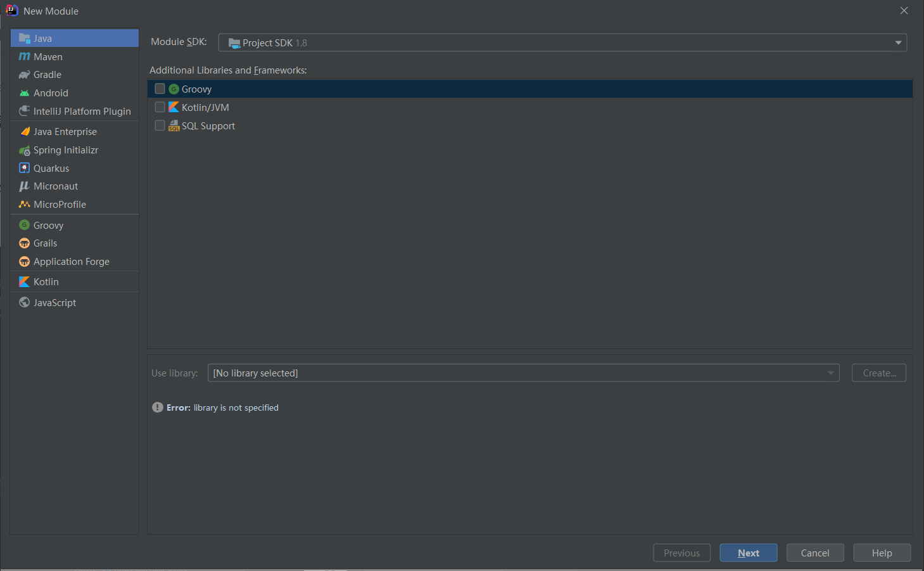The width and height of the screenshot is (924, 571).
Task: Select the Groovy icon in left sidebar
Action: pyautogui.click(x=25, y=225)
